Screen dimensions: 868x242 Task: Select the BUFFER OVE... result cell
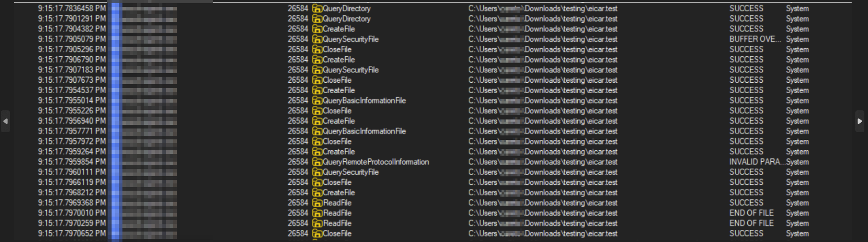[755, 40]
